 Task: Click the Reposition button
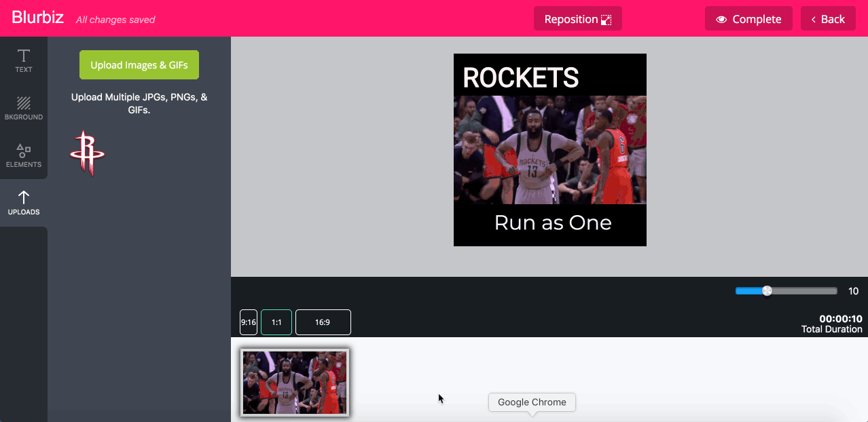(578, 19)
